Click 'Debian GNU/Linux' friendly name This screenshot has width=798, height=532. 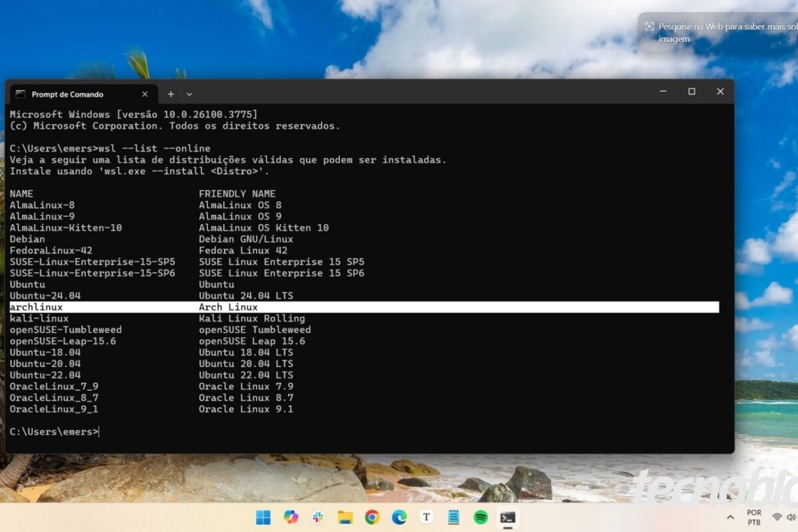246,239
